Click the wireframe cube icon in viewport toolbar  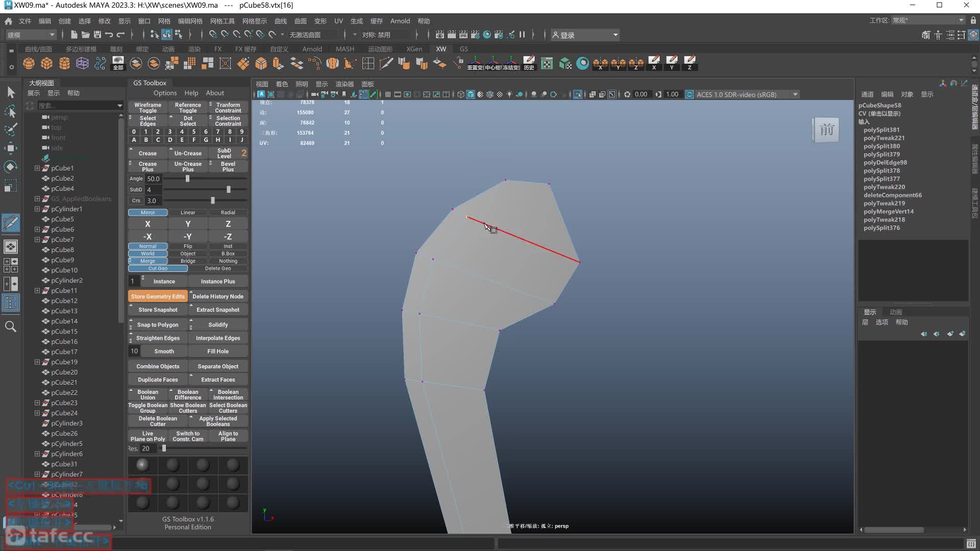coord(461,94)
